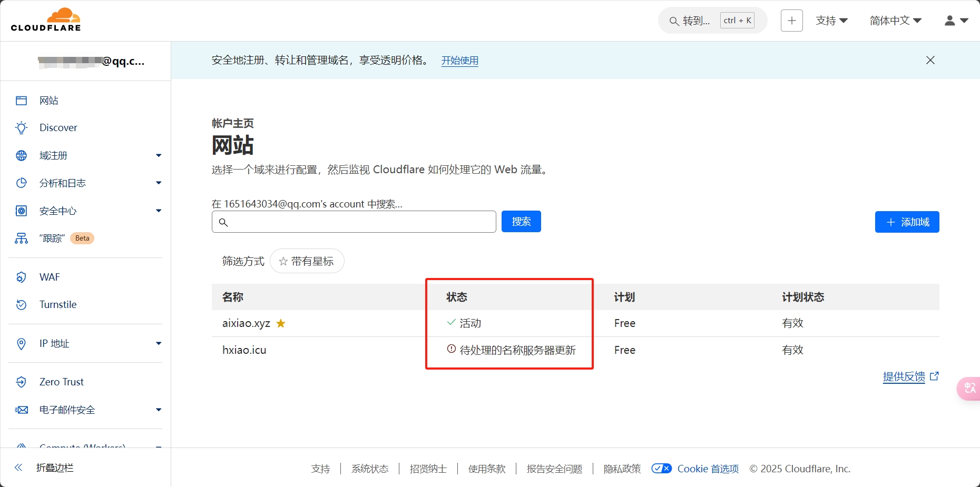Open footer 使用条款 link
980x487 pixels.
coord(487,469)
